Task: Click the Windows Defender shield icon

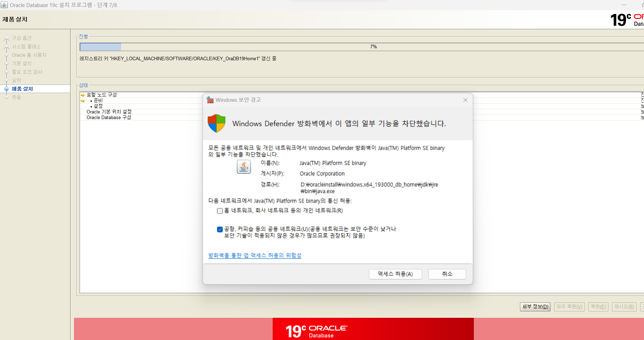Action: pos(216,123)
